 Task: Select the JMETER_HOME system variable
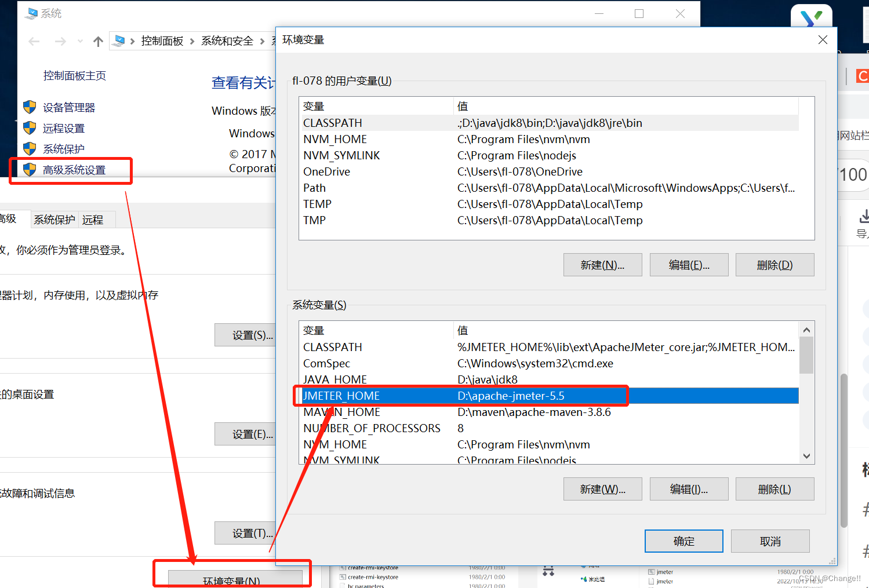click(x=549, y=396)
